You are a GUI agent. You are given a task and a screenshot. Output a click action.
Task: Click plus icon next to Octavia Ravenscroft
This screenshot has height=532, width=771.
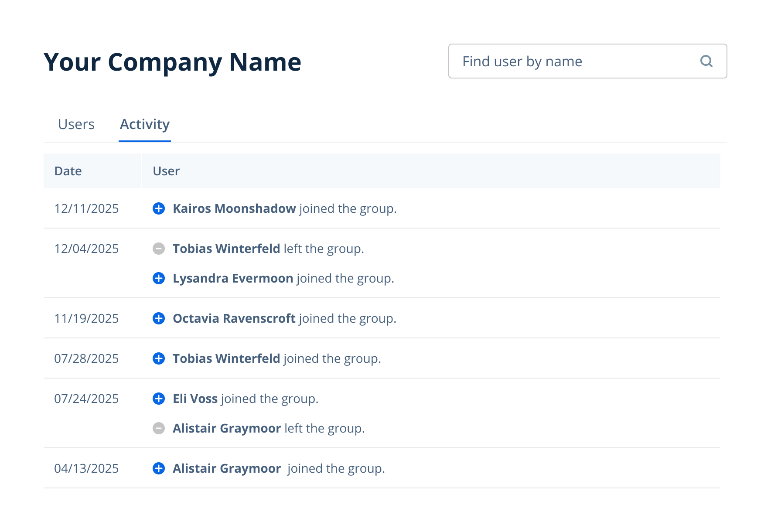tap(159, 318)
